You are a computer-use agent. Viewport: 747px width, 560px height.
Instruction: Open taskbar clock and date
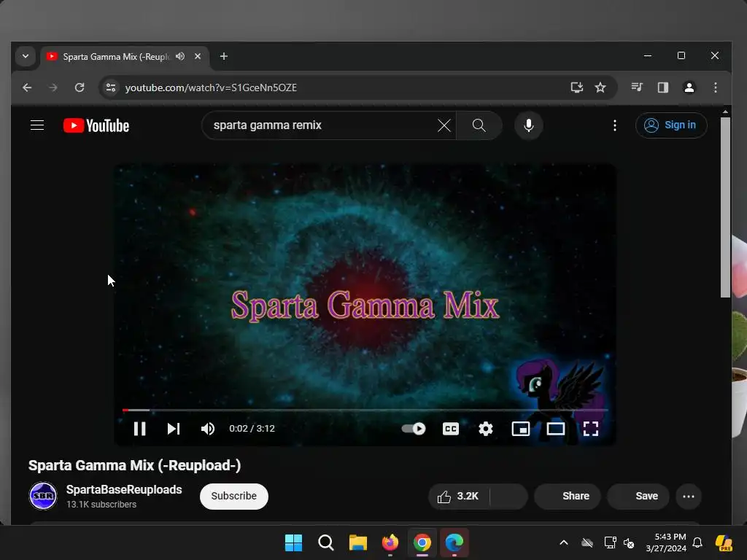coord(665,542)
